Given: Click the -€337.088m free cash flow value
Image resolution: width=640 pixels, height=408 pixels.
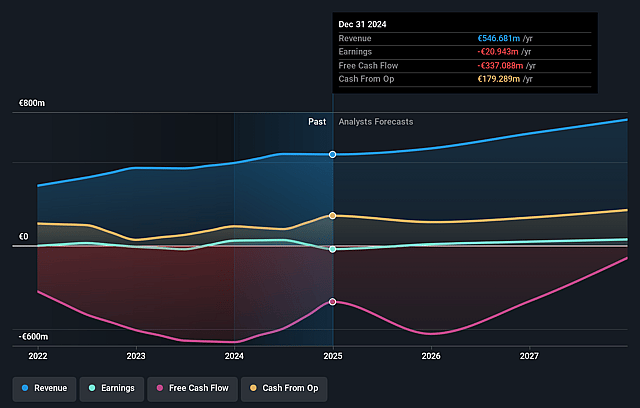Looking at the screenshot, I should [x=500, y=66].
